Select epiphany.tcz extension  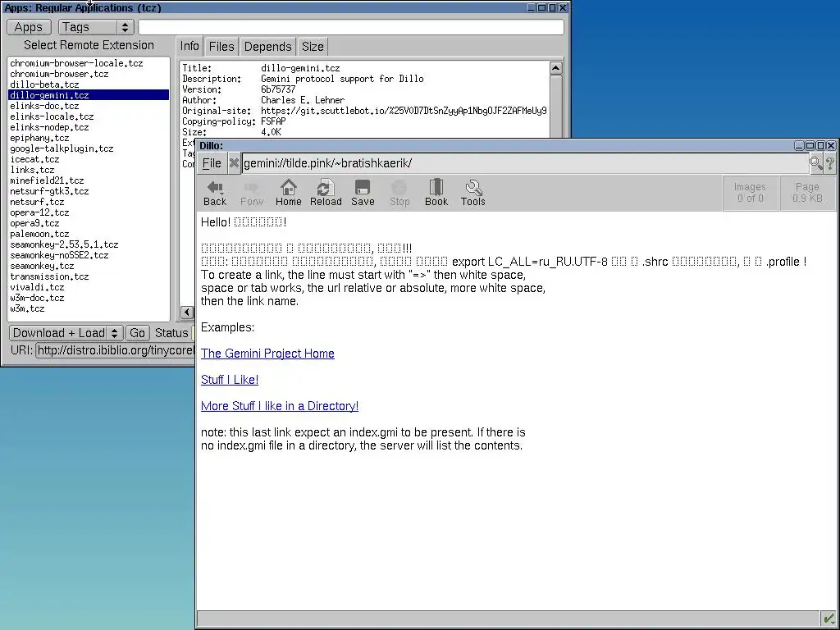point(89,138)
